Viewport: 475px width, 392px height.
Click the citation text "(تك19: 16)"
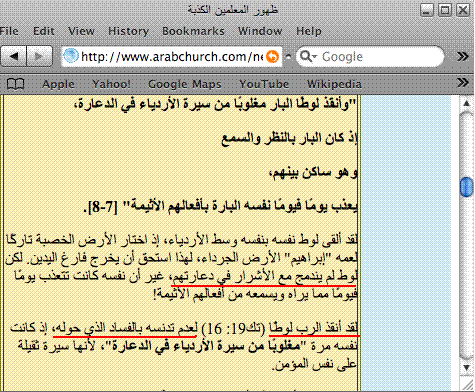click(233, 329)
